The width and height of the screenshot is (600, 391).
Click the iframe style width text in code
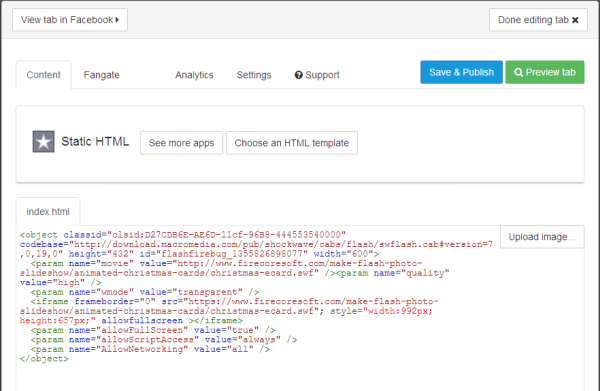(x=400, y=311)
